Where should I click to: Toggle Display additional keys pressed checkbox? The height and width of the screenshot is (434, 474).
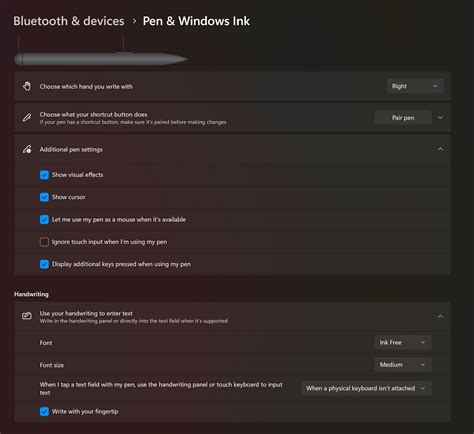click(x=44, y=264)
